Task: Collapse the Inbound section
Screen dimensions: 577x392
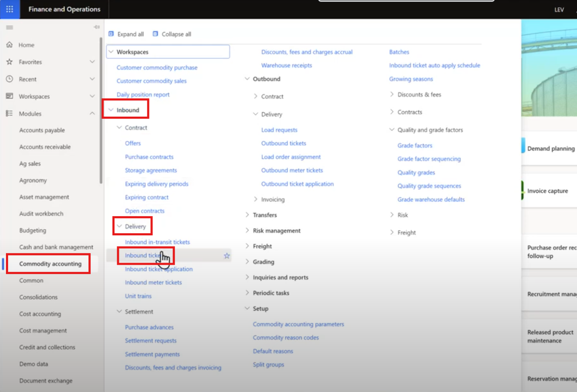Action: coord(111,110)
